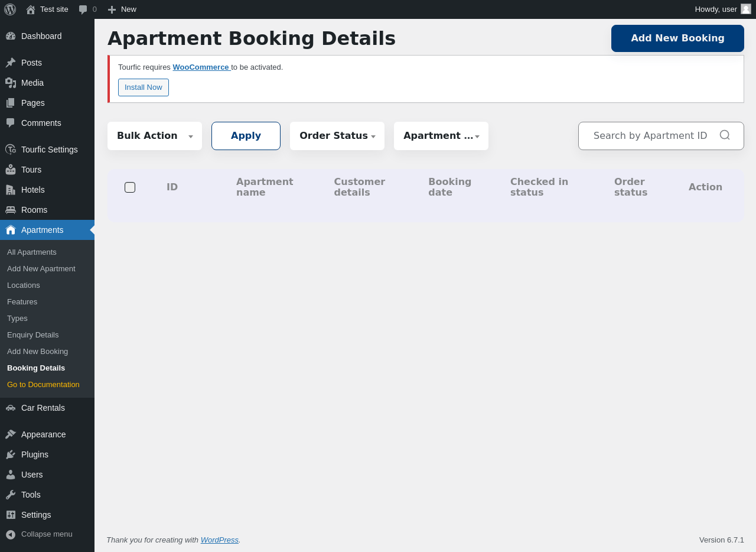Go to All Apartments submenu
The height and width of the screenshot is (552, 756).
coord(32,252)
